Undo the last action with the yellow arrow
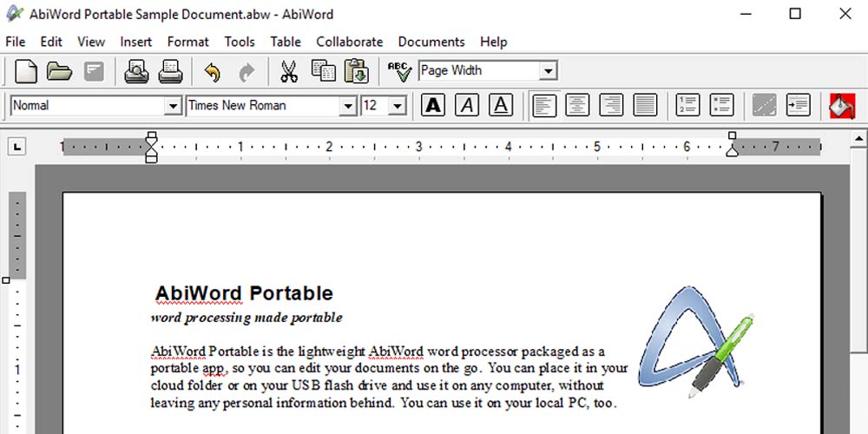This screenshot has height=434, width=868. coord(212,72)
